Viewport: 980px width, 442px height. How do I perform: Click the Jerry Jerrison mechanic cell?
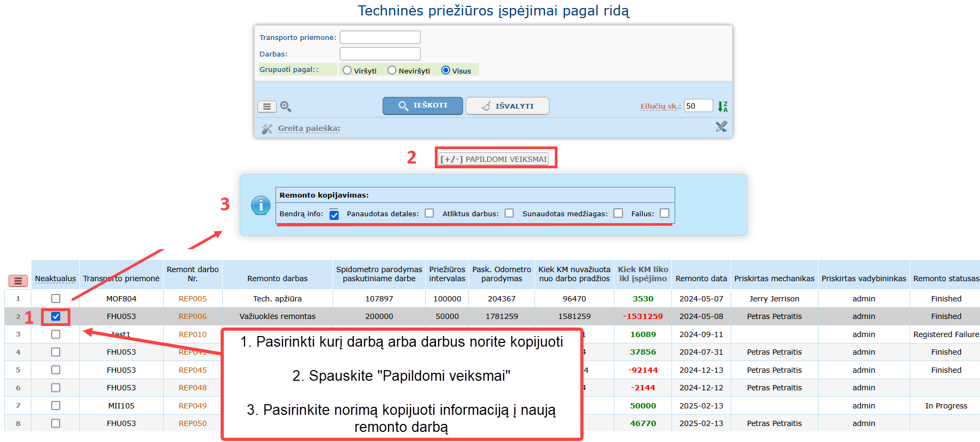point(774,299)
